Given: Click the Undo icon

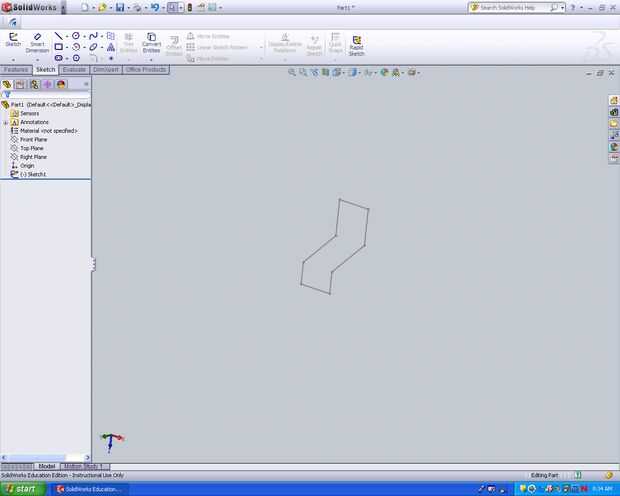Looking at the screenshot, I should 155,7.
